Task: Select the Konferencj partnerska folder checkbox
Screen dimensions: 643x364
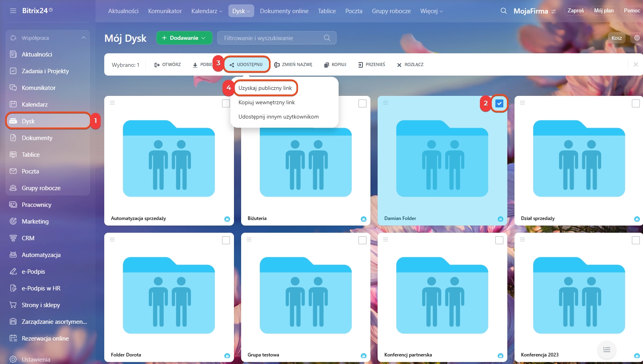Action: coord(499,240)
